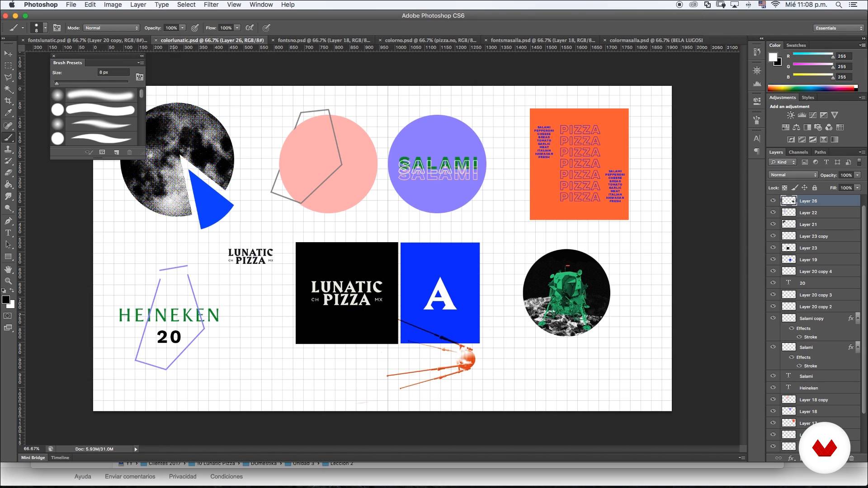
Task: Open the History panel icon
Action: [x=757, y=52]
